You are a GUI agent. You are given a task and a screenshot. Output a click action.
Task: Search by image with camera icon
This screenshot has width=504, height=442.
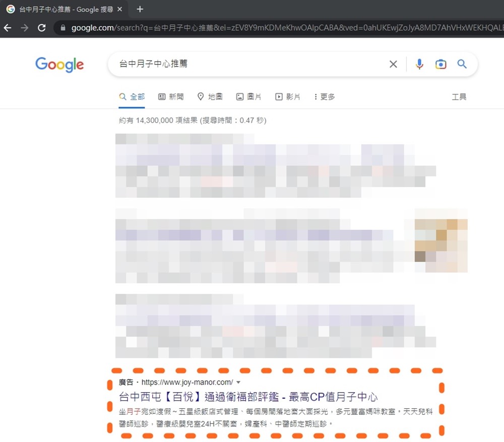pos(440,65)
